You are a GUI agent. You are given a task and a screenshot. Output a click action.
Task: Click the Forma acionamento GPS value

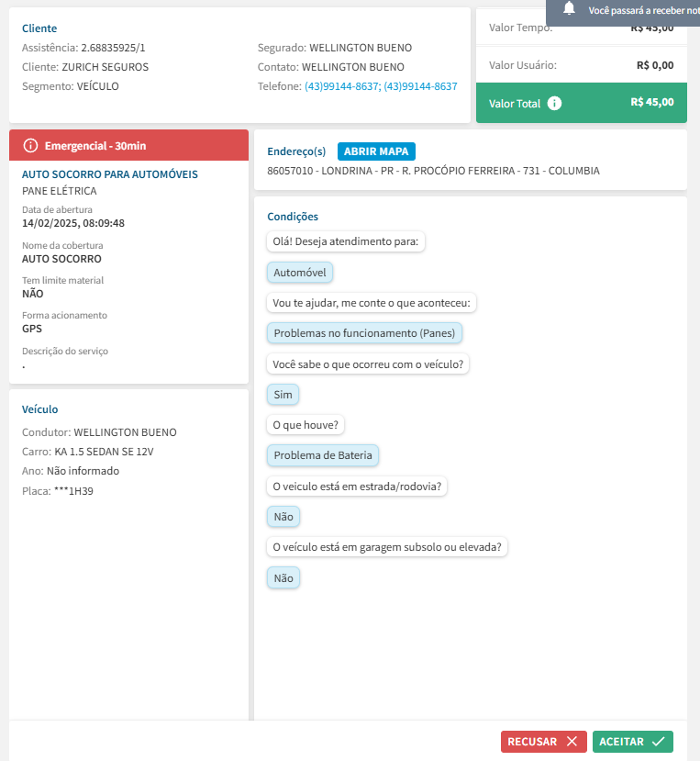[x=32, y=329]
